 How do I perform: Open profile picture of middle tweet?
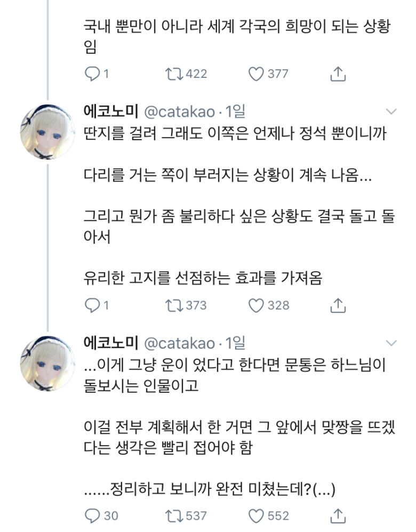pyautogui.click(x=47, y=132)
